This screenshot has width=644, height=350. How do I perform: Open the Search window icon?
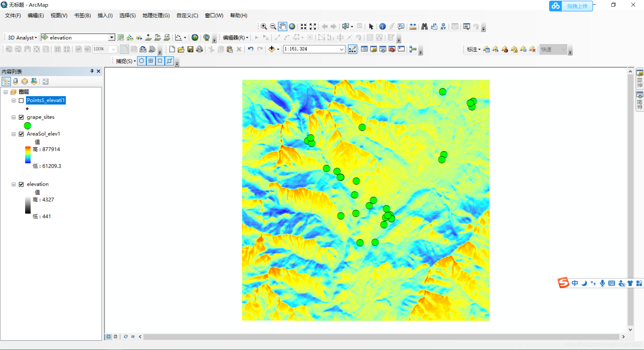383,49
